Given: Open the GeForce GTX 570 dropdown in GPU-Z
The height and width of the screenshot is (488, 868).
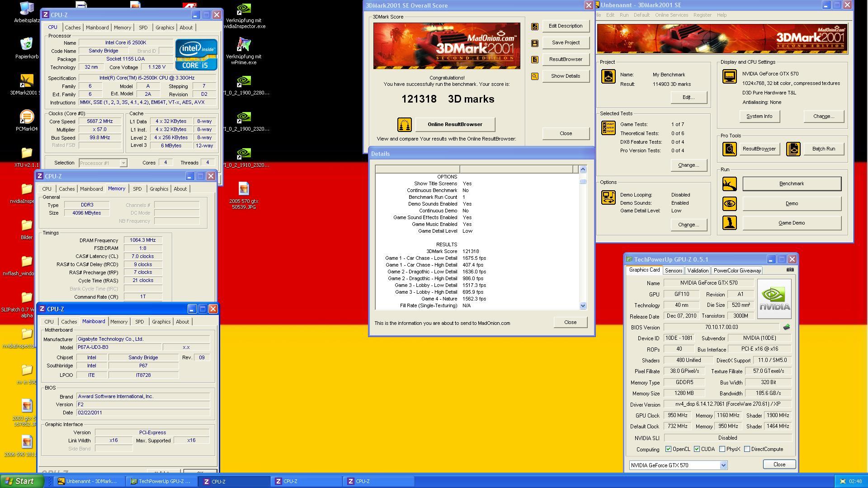Looking at the screenshot, I should click(x=678, y=465).
